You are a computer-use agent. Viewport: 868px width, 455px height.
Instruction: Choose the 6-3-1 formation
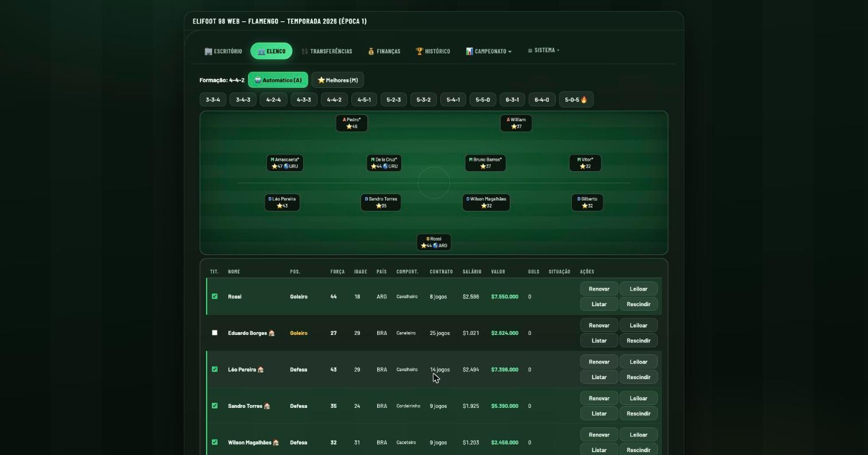point(512,99)
